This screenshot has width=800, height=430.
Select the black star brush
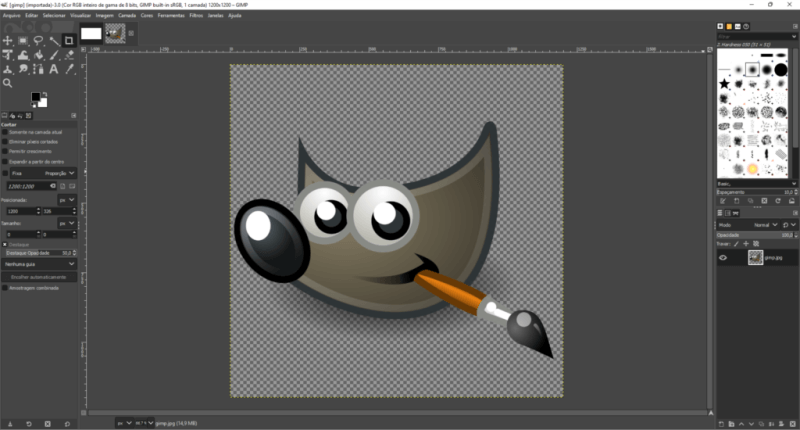point(724,84)
